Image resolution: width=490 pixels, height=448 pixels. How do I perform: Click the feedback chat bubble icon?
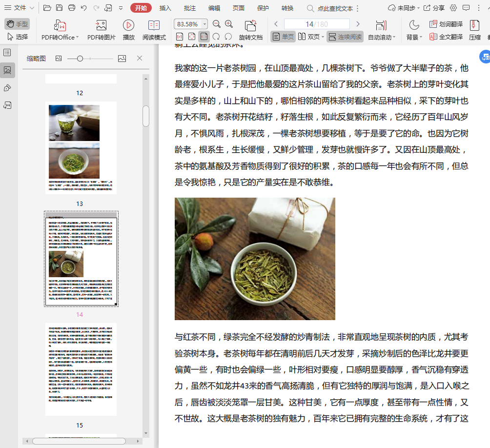[x=466, y=8]
